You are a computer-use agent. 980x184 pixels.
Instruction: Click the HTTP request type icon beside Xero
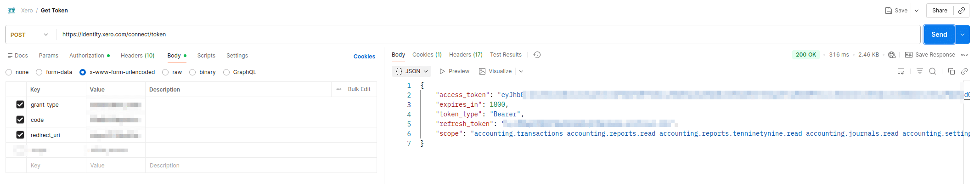click(11, 10)
